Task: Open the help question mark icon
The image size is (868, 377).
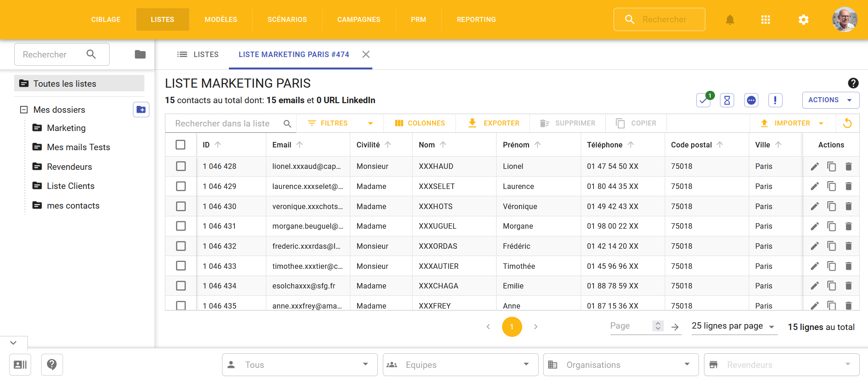Action: [x=853, y=83]
